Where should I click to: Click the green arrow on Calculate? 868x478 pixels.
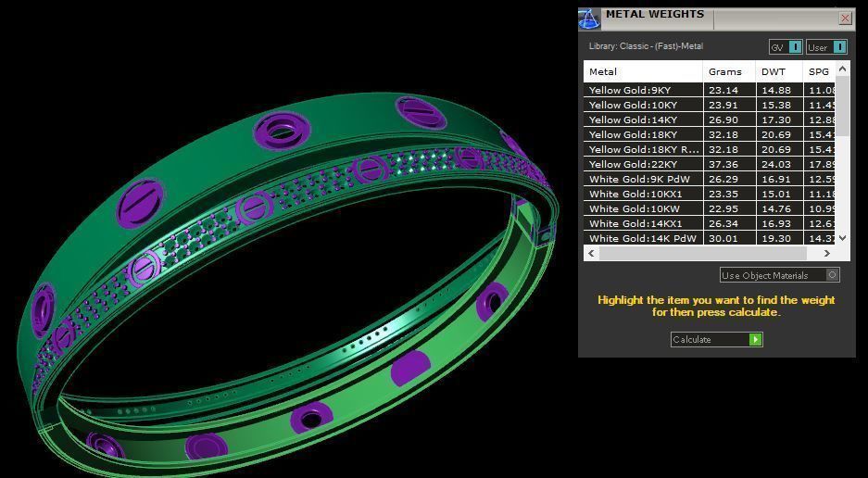(x=755, y=340)
